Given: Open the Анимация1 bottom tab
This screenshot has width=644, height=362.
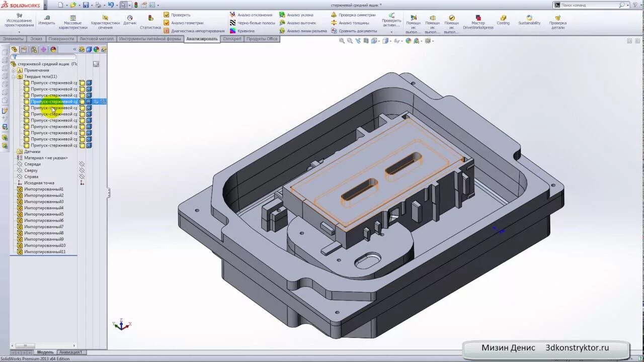Looking at the screenshot, I should coord(71,352).
